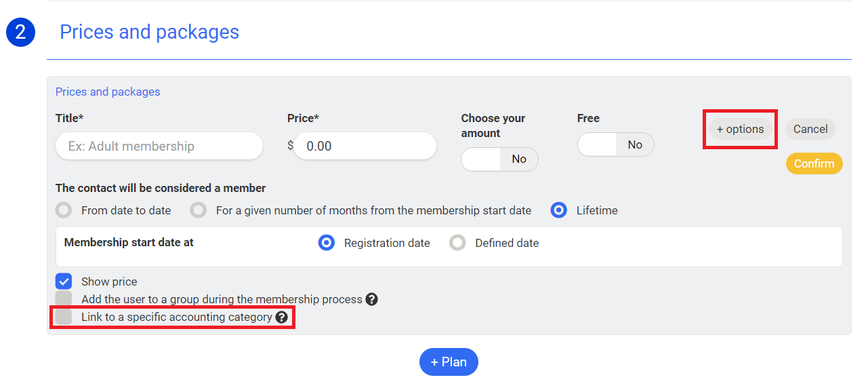Uncheck the Show price checkbox
The width and height of the screenshot is (868, 386).
(64, 282)
